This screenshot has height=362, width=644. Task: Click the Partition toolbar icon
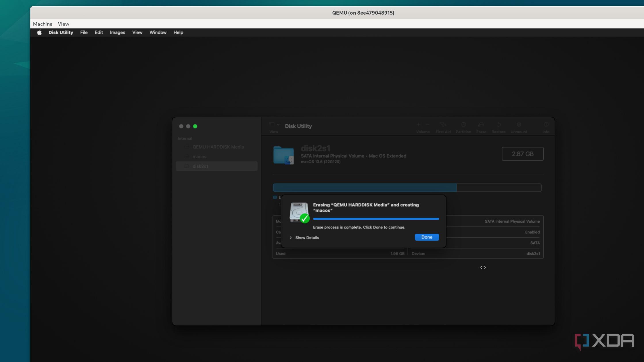point(463,125)
